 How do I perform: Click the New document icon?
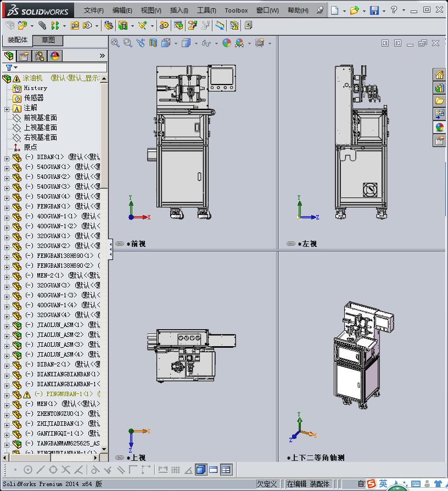(334, 10)
